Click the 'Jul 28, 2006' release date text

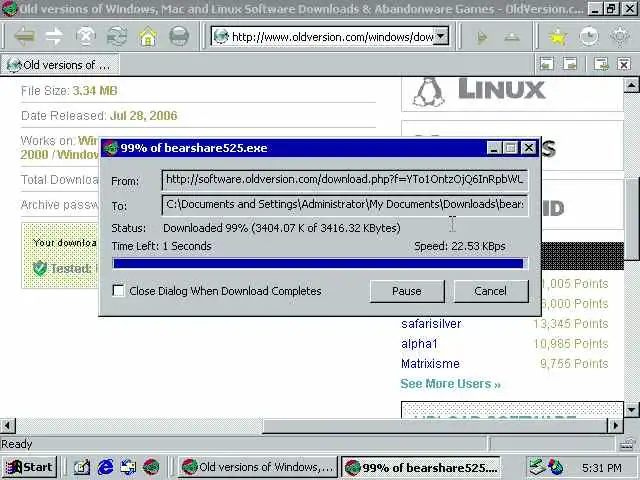tap(144, 116)
